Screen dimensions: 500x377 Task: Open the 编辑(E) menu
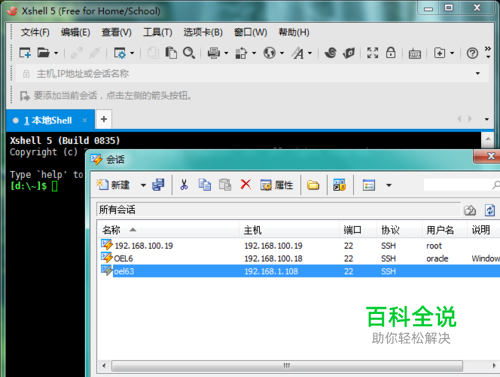pyautogui.click(x=75, y=32)
